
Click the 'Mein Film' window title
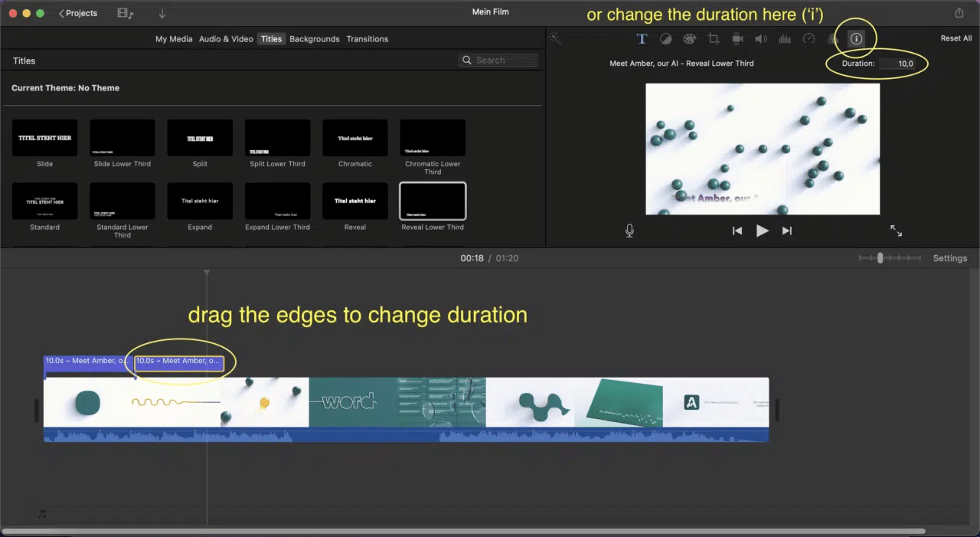point(491,11)
